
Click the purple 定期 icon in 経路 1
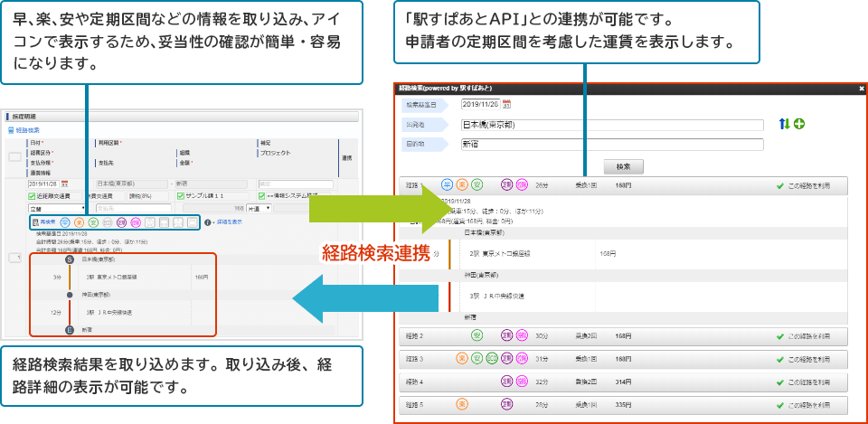pyautogui.click(x=506, y=185)
